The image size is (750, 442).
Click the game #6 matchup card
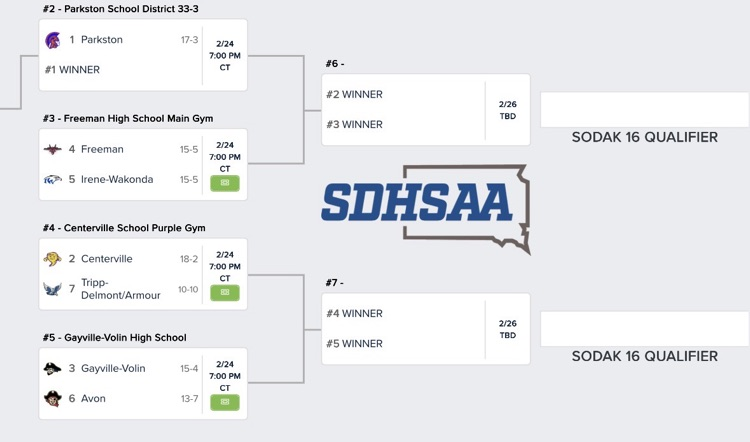(425, 110)
